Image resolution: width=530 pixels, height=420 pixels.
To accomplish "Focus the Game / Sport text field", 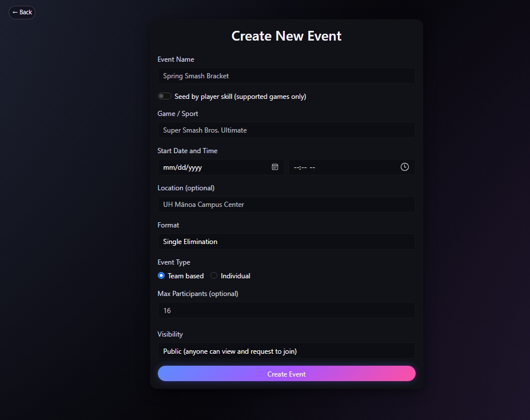I will point(286,130).
